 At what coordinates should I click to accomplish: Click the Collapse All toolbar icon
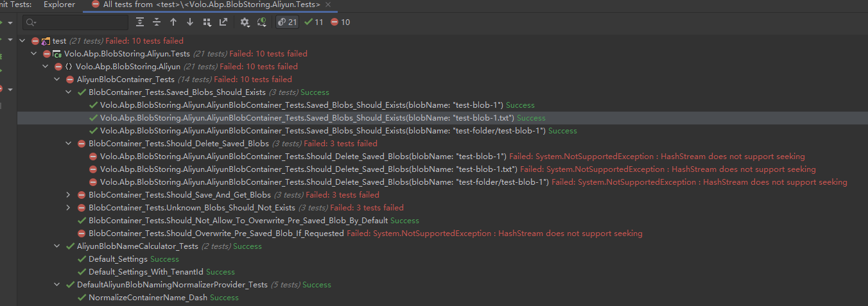point(157,22)
